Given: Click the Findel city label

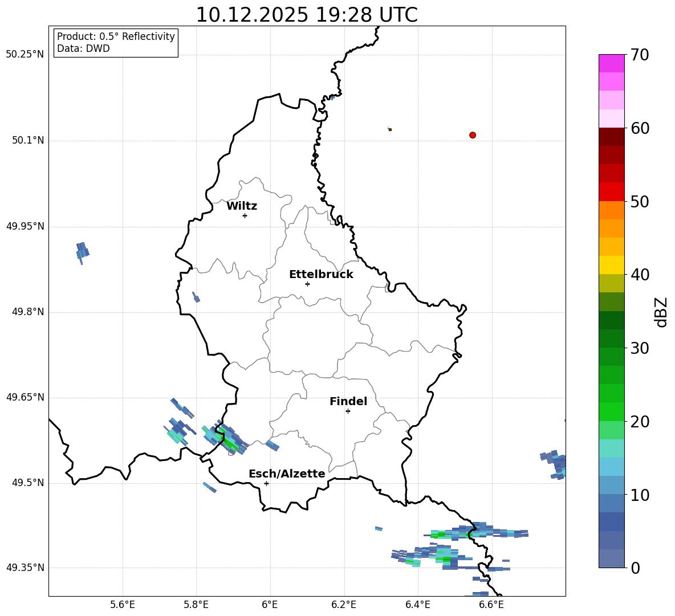Looking at the screenshot, I should point(348,401).
